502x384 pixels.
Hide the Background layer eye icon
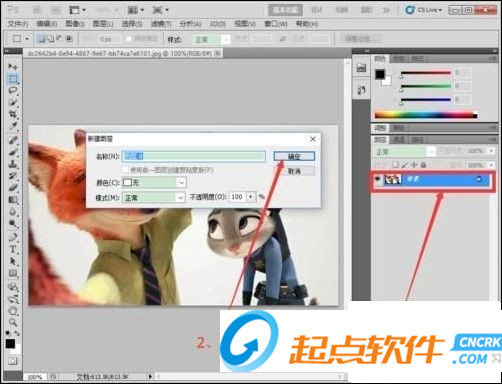tap(378, 179)
